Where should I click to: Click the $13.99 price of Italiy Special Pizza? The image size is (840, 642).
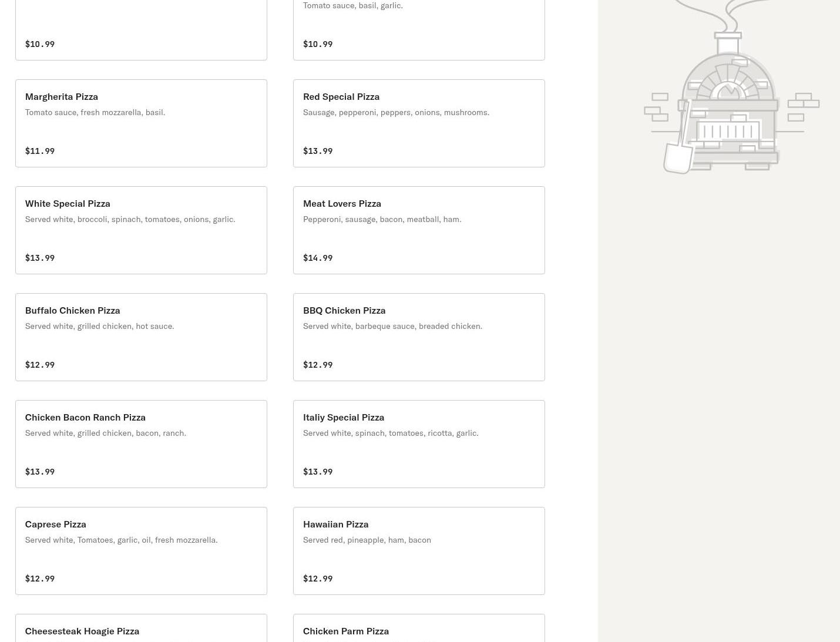click(x=318, y=472)
